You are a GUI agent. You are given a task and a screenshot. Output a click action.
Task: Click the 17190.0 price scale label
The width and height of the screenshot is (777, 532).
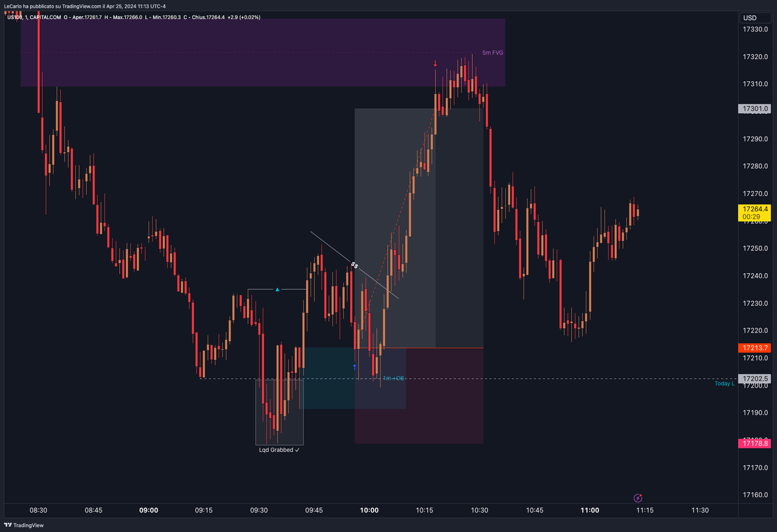(x=756, y=412)
